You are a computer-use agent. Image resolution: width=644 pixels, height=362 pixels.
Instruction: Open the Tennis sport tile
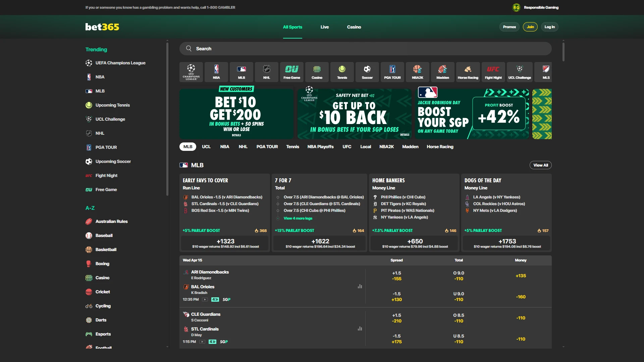coord(342,72)
